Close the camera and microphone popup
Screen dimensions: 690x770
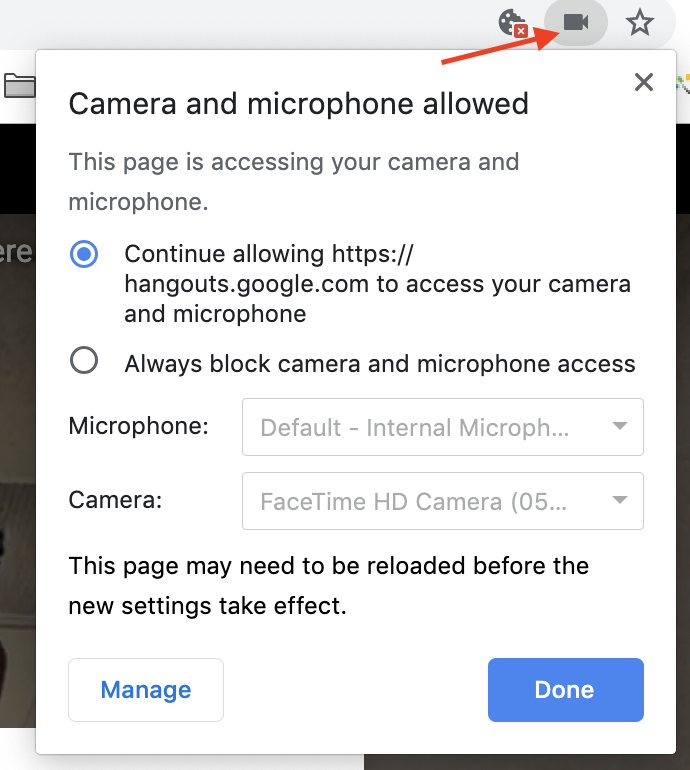tap(644, 82)
